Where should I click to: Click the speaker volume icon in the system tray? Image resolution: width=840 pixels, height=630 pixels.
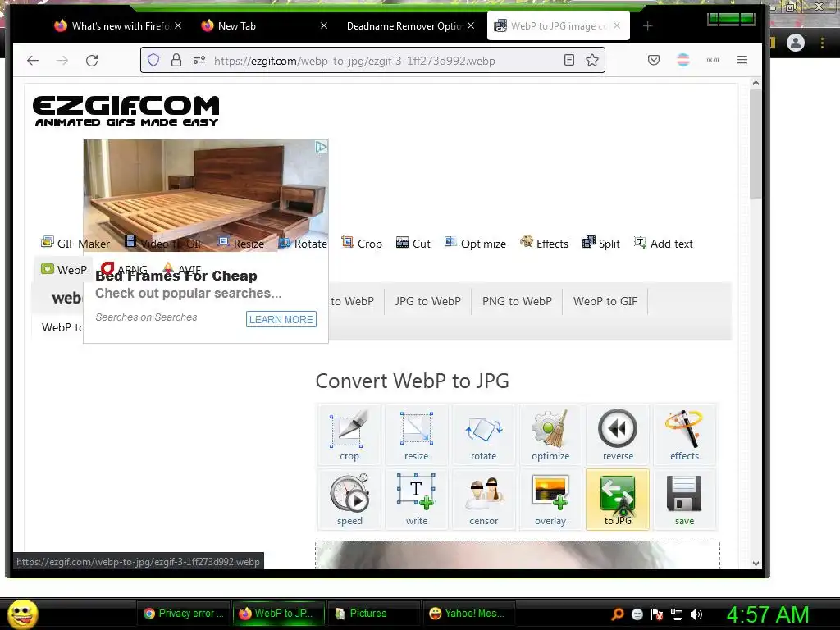coord(696,614)
